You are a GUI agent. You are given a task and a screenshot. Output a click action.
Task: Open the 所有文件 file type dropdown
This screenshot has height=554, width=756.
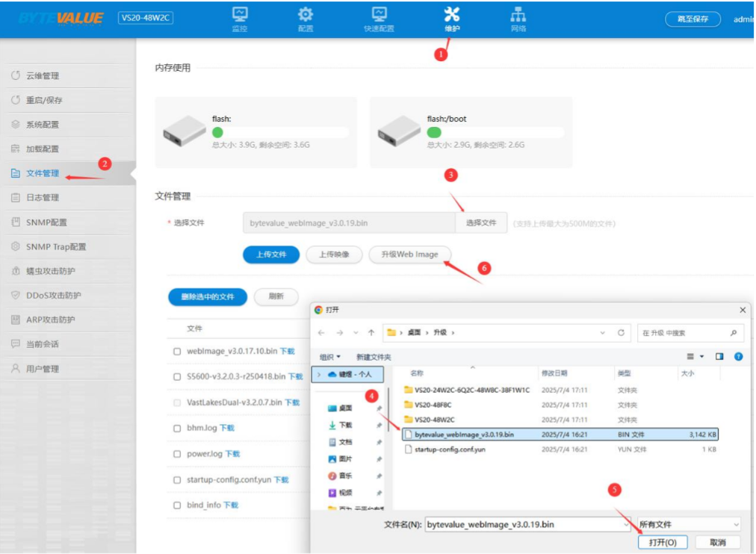pos(688,525)
